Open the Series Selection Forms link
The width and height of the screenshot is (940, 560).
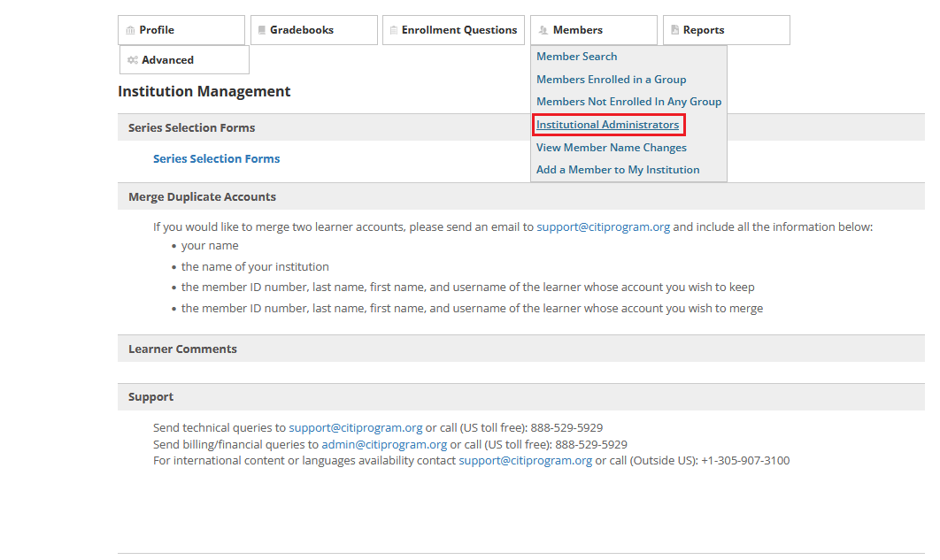click(x=217, y=158)
